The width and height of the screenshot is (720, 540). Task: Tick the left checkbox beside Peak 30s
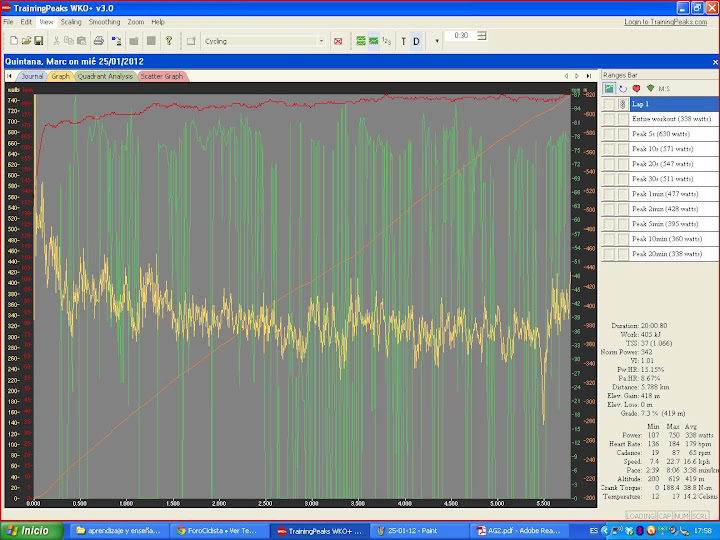point(609,179)
